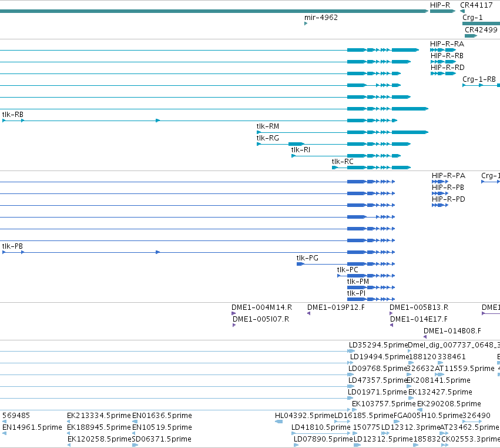Click the HIP-R-PD protein feature
Image resolution: width=500 pixels, height=448 pixels.
(x=440, y=205)
